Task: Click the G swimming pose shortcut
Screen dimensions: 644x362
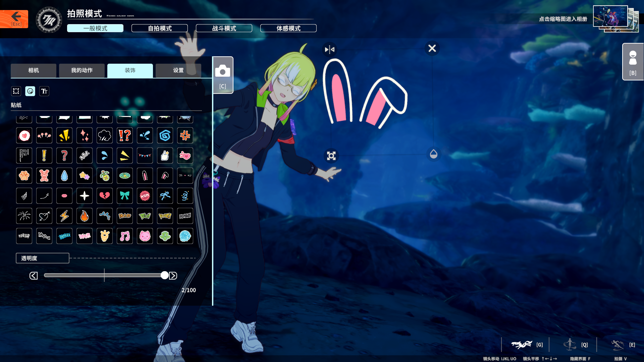Action: pyautogui.click(x=527, y=345)
